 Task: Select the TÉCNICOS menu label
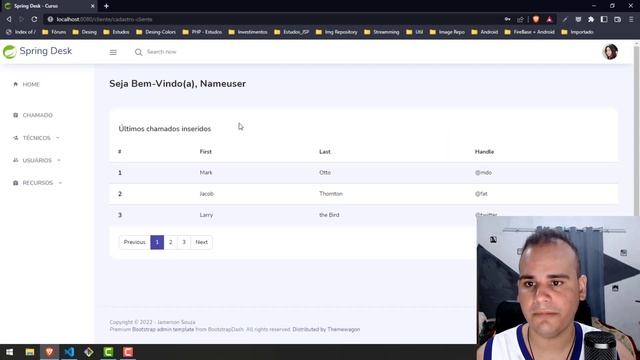point(37,138)
